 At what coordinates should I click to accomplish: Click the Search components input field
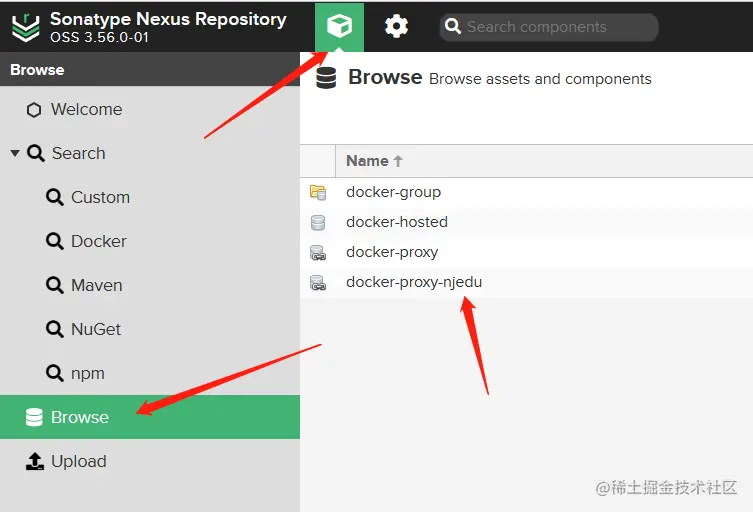pyautogui.click(x=549, y=27)
